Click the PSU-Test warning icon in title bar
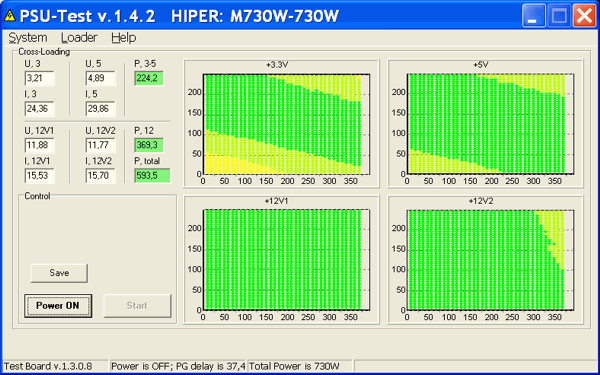 pos(10,16)
